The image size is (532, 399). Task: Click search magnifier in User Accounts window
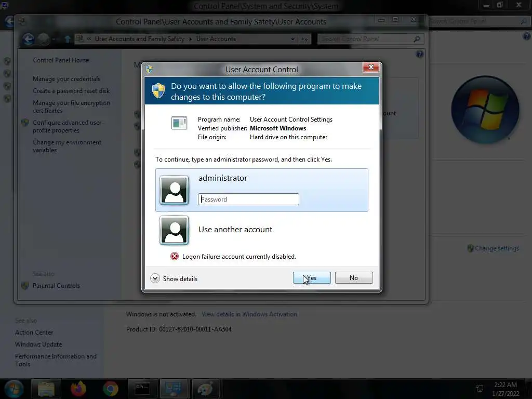click(x=417, y=39)
